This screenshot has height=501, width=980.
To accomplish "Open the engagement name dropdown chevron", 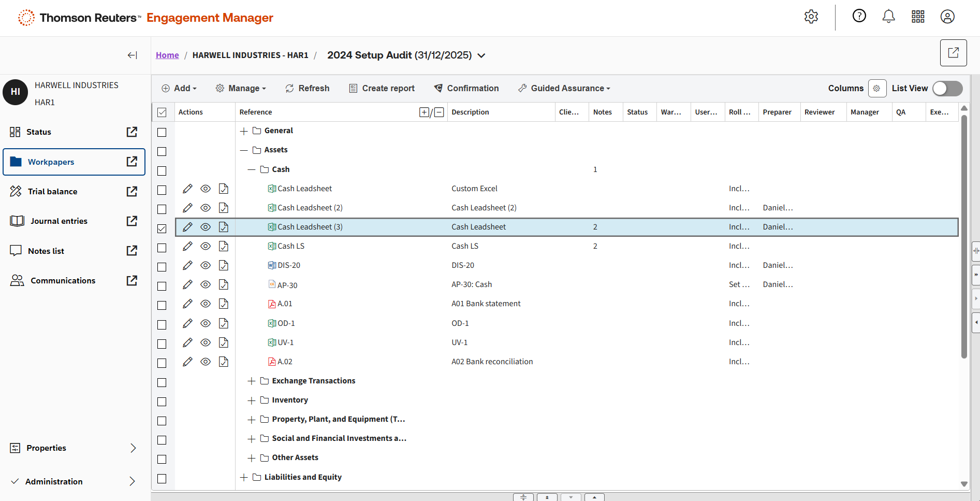I will pos(481,55).
